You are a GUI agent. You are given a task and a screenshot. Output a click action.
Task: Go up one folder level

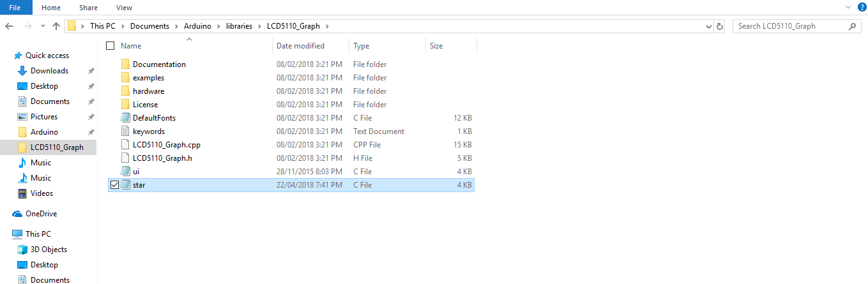56,26
